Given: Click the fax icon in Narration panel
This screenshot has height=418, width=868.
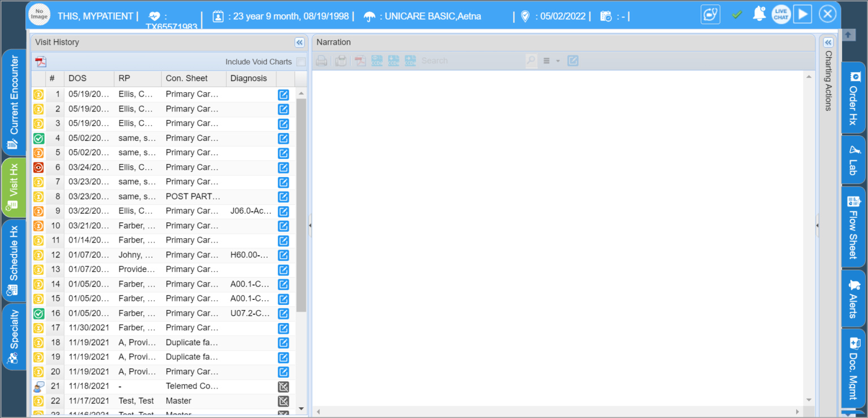Looking at the screenshot, I should (340, 61).
